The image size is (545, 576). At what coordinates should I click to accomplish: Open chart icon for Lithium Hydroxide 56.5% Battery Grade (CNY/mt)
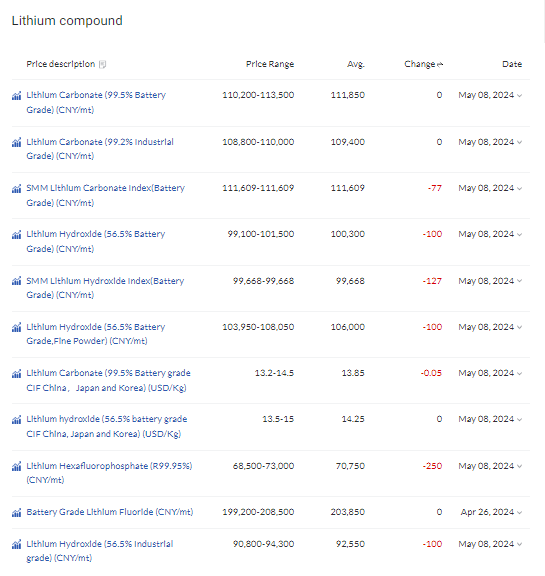tap(17, 235)
